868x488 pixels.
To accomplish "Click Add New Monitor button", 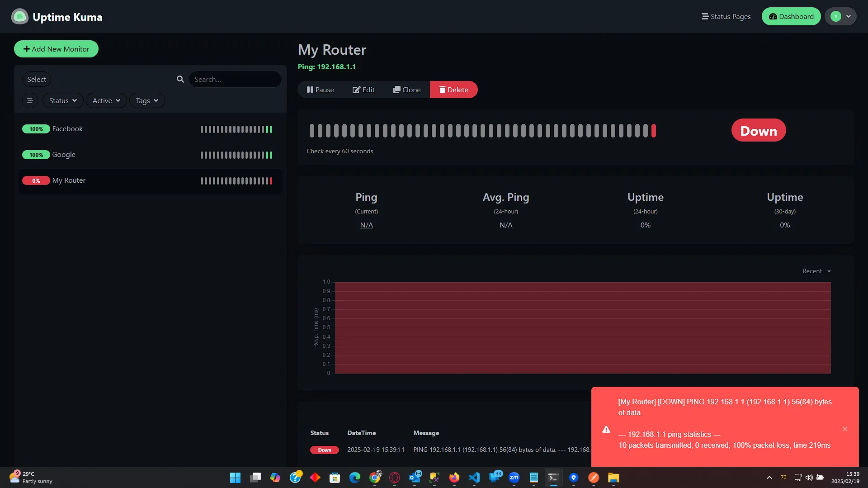I will 56,49.
